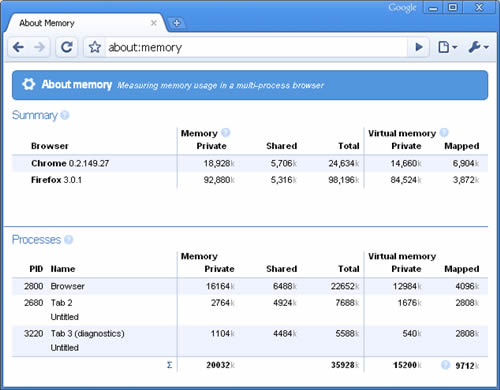Click Chrome total memory 24,634k

[x=344, y=163]
